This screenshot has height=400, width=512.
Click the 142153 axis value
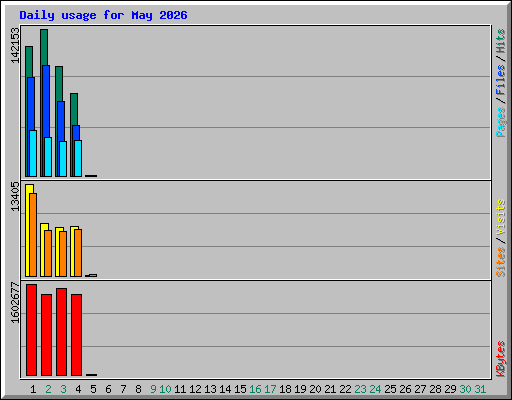click(x=15, y=45)
